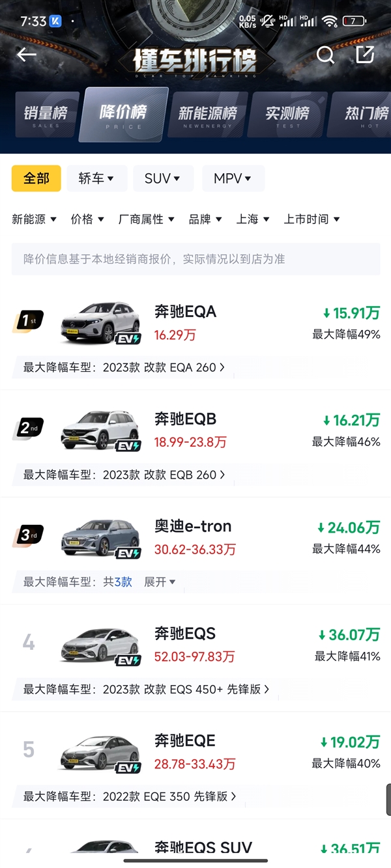Tap the 奔驰EQS car thumbnail
391x868 pixels.
[100, 645]
